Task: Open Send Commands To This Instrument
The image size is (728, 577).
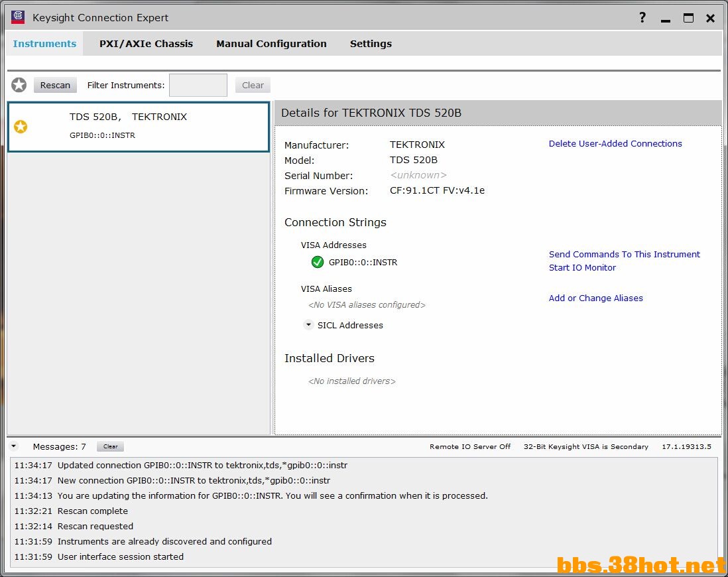Action: (x=625, y=254)
